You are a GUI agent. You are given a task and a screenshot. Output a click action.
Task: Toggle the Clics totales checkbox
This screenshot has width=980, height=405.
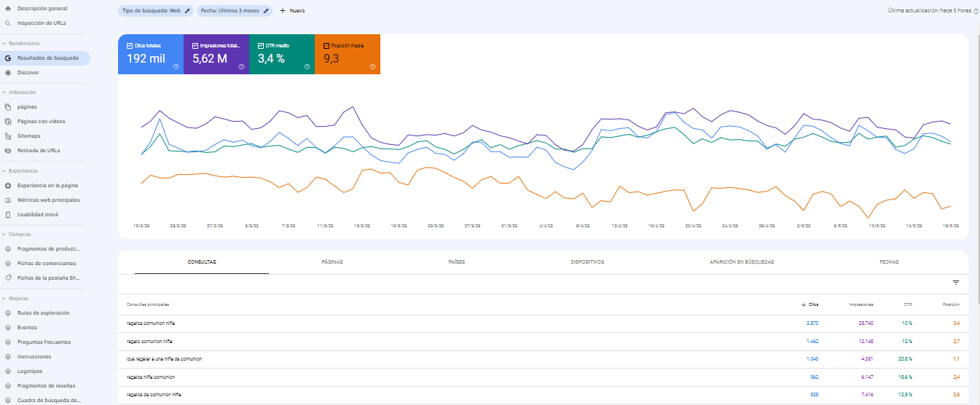pyautogui.click(x=130, y=45)
